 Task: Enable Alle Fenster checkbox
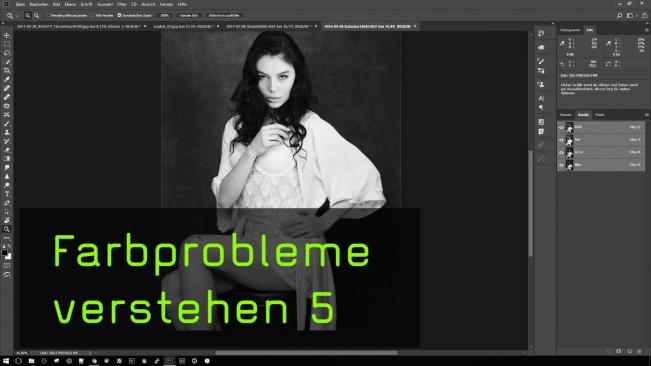[x=93, y=15]
